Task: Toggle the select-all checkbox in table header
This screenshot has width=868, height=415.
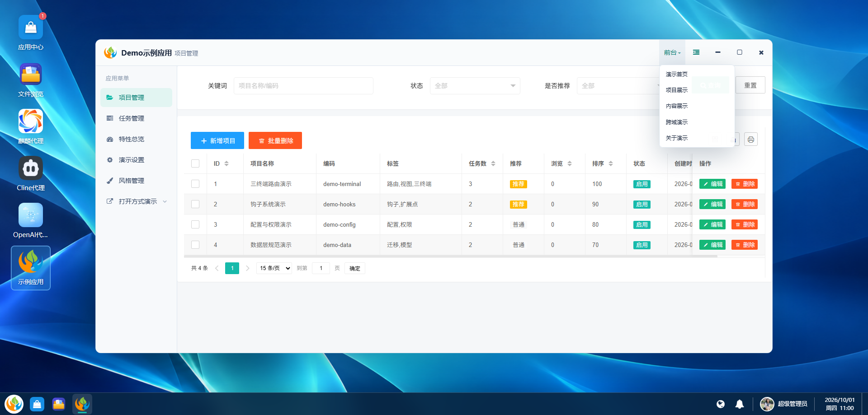Action: coord(195,163)
